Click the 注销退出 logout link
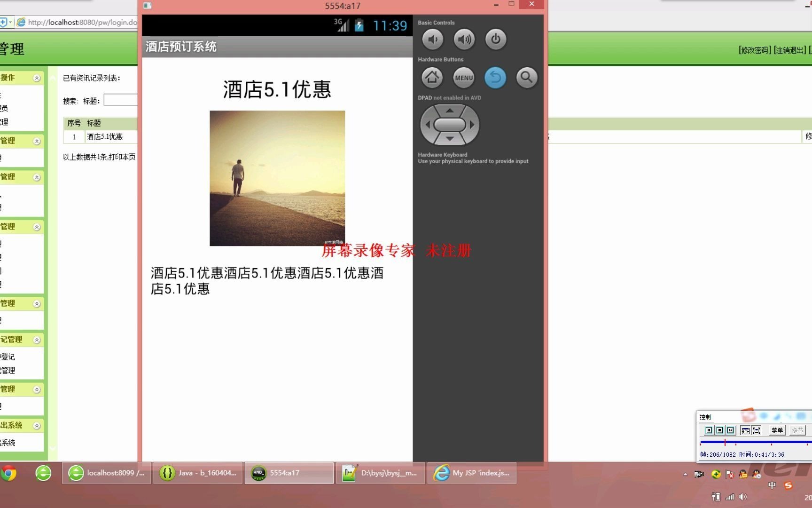Viewport: 812px width, 508px height. click(x=789, y=50)
